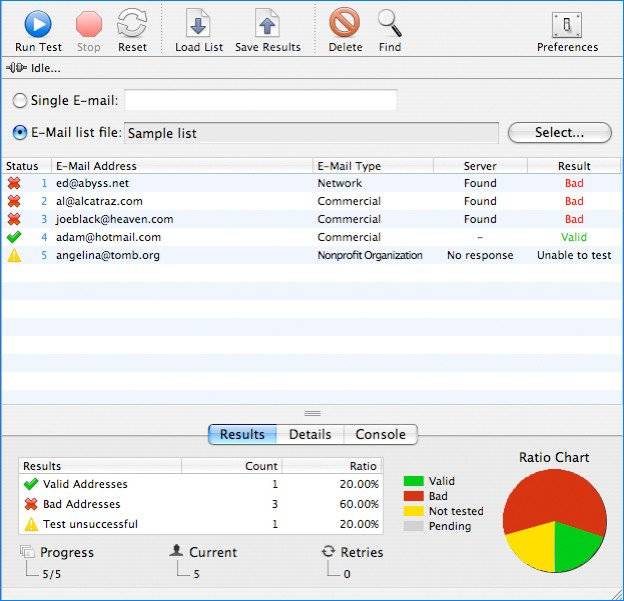Click the Delete toolbar icon
Image resolution: width=624 pixels, height=601 pixels.
[345, 23]
